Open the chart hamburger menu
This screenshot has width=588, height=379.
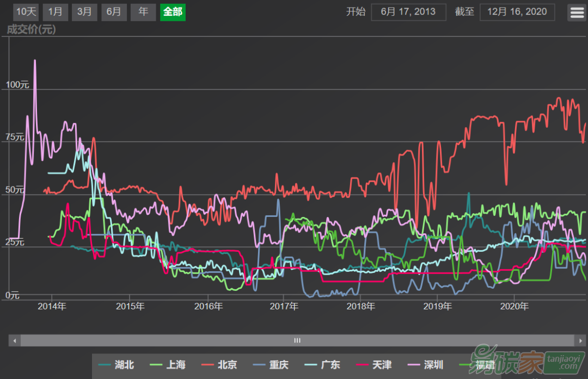[577, 12]
